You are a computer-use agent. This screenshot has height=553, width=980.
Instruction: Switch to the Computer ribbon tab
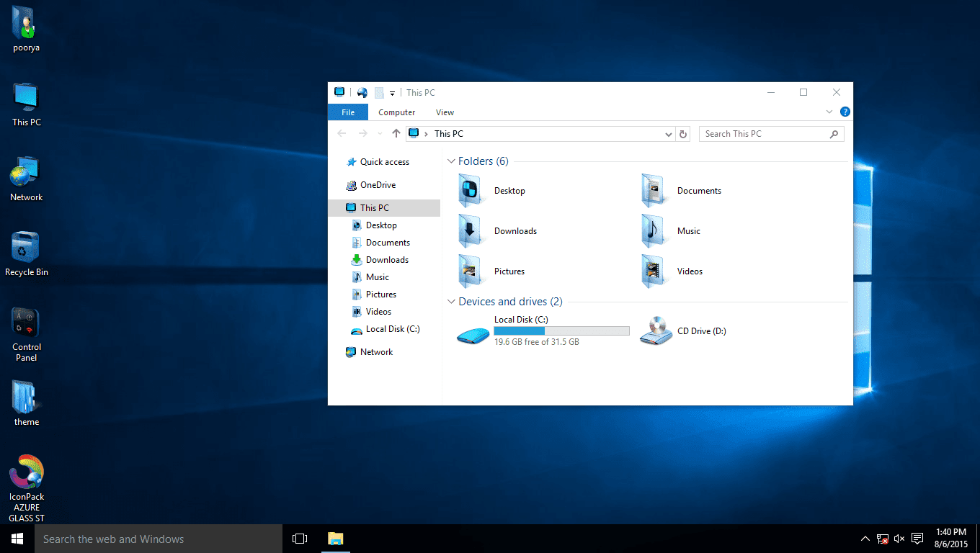point(396,112)
